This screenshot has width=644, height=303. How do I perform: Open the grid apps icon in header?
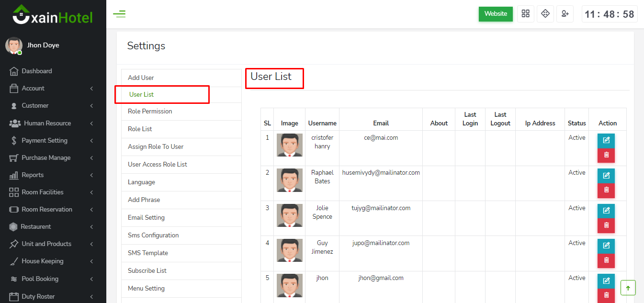[x=526, y=14]
